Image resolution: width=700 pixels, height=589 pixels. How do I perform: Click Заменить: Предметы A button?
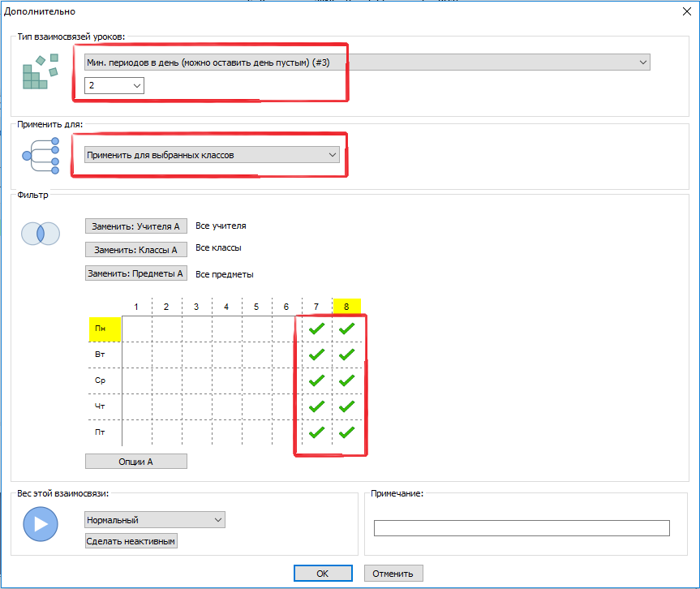tap(136, 273)
